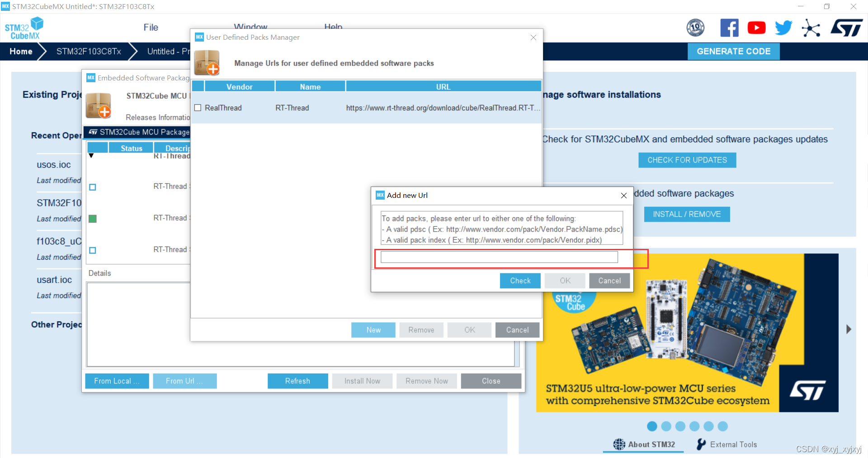The width and height of the screenshot is (868, 458).
Task: Select the last banner carousel dot
Action: (723, 426)
